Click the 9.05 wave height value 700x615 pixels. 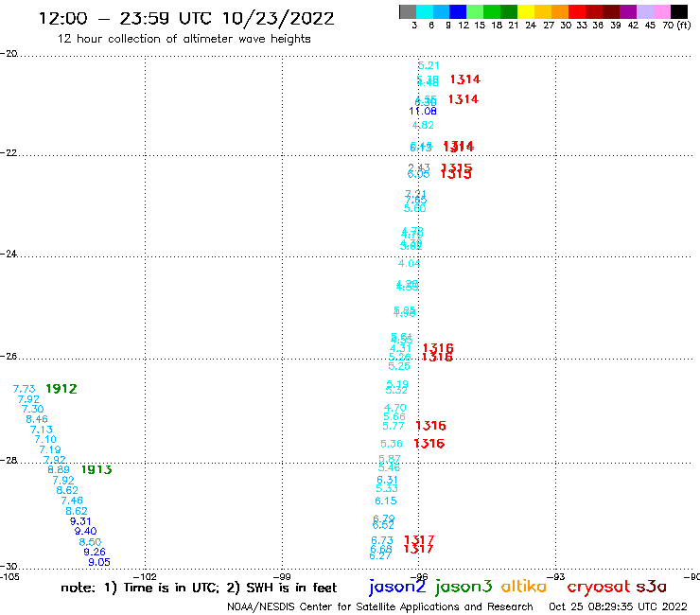pyautogui.click(x=99, y=563)
